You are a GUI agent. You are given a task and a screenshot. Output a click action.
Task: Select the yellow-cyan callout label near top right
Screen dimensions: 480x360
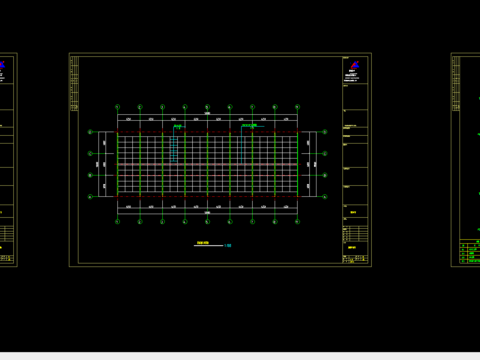point(249,126)
